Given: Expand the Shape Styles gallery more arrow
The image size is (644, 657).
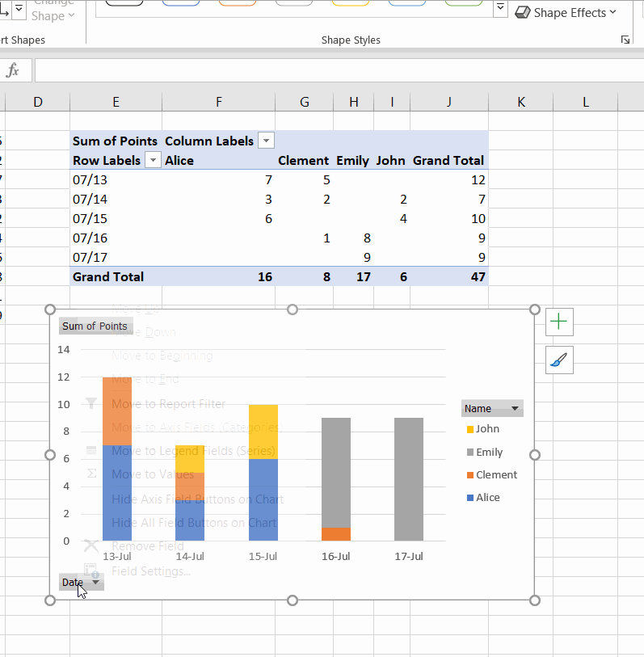Looking at the screenshot, I should [500, 7].
